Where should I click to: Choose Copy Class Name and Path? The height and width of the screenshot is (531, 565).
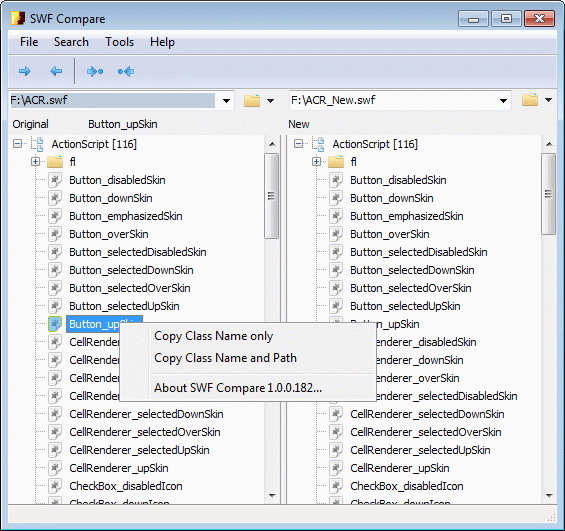(226, 358)
